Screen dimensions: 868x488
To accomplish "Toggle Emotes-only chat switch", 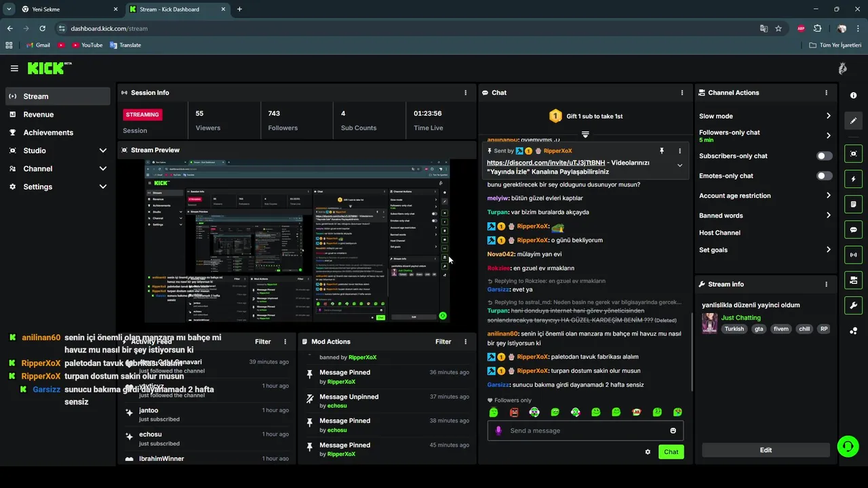I will pos(824,176).
